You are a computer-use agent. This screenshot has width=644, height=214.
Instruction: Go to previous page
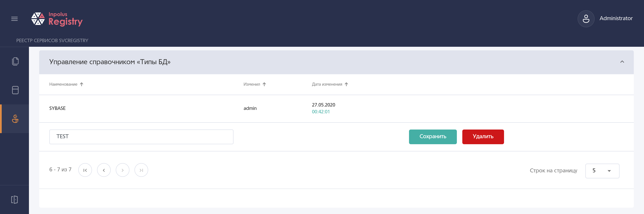(104, 170)
